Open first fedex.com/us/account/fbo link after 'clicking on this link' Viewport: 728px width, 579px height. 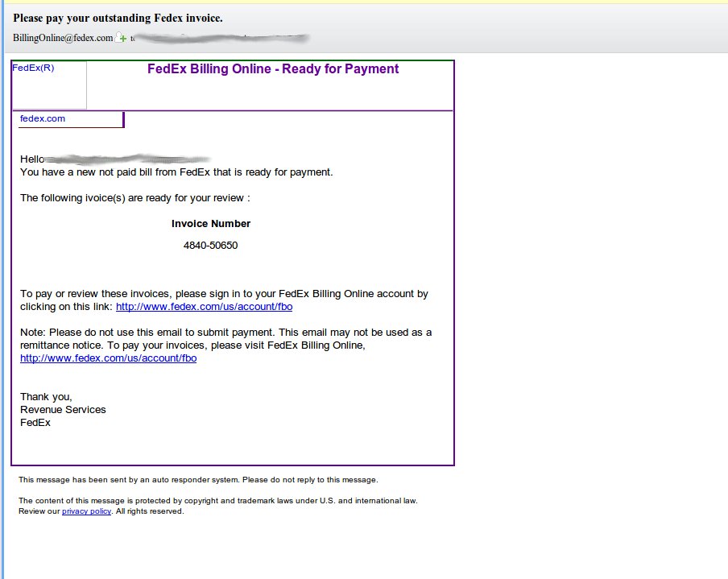[x=204, y=307]
